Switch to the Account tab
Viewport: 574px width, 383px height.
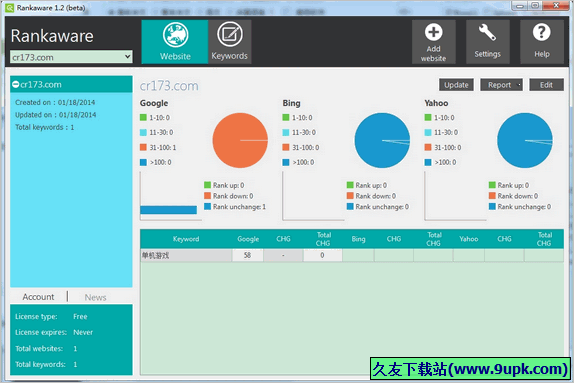pyautogui.click(x=38, y=297)
